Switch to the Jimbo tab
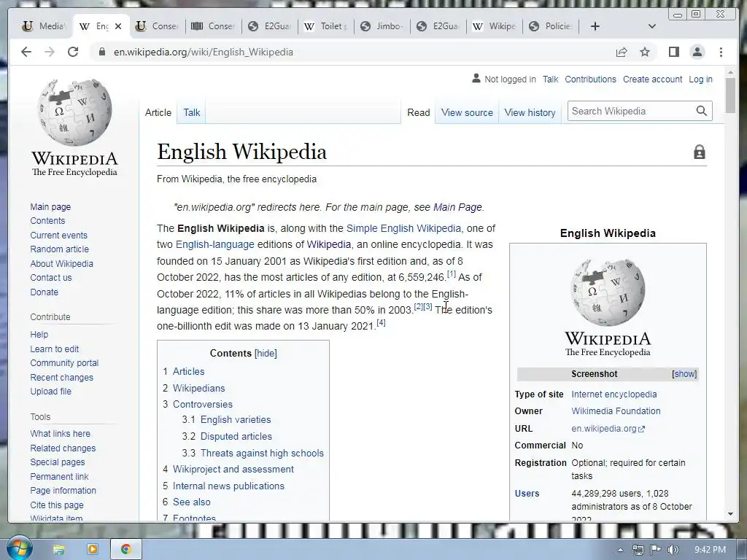This screenshot has height=560, width=747. (382, 26)
